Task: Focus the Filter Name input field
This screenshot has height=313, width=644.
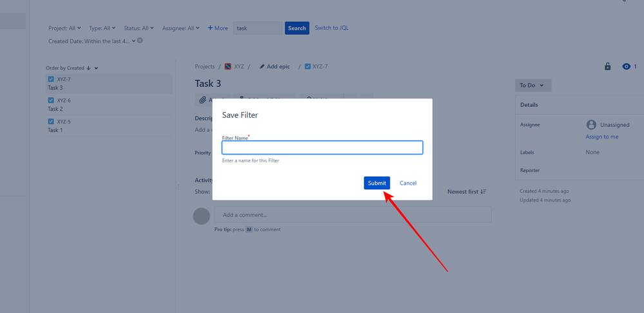Action: coord(323,148)
